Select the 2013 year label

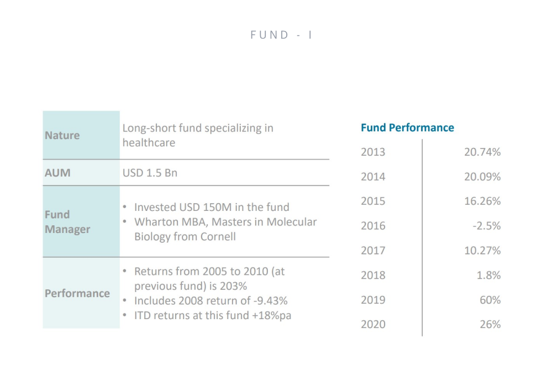(x=373, y=152)
